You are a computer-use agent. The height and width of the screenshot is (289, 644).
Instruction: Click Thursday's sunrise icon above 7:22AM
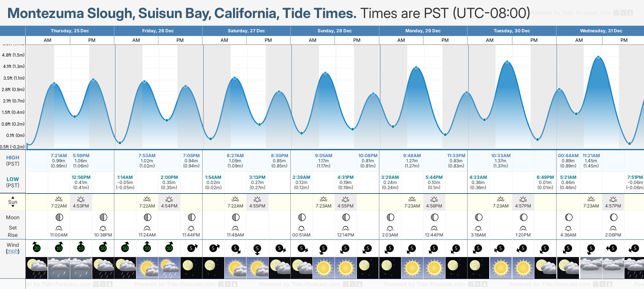pyautogui.click(x=59, y=199)
